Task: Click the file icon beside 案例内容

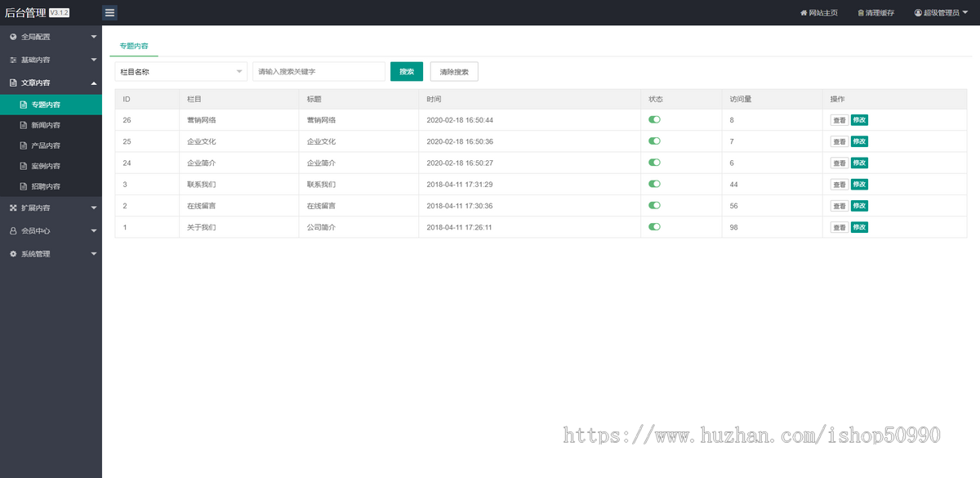Action: pyautogui.click(x=24, y=166)
